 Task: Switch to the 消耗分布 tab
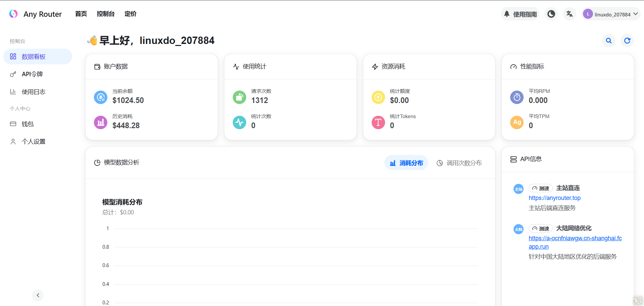pyautogui.click(x=406, y=163)
